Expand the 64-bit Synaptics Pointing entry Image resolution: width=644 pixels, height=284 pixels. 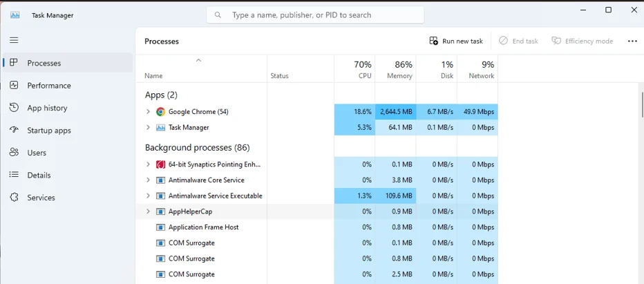149,164
